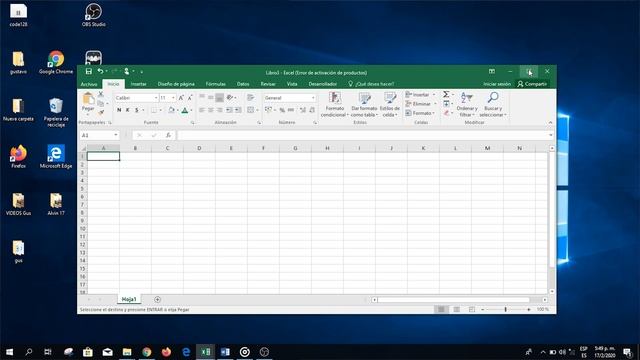Open the font size 11 dropdown
Image resolution: width=640 pixels, height=360 pixels.
[173, 98]
